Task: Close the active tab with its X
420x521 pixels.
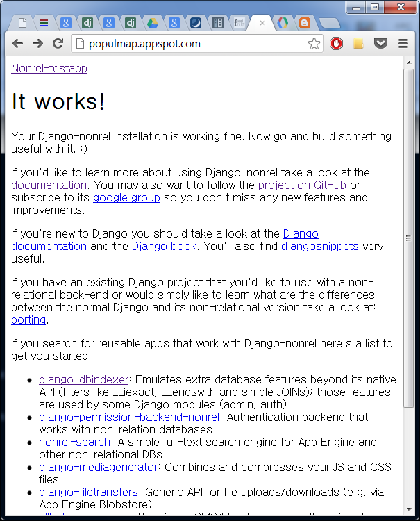Action: pyautogui.click(x=262, y=23)
